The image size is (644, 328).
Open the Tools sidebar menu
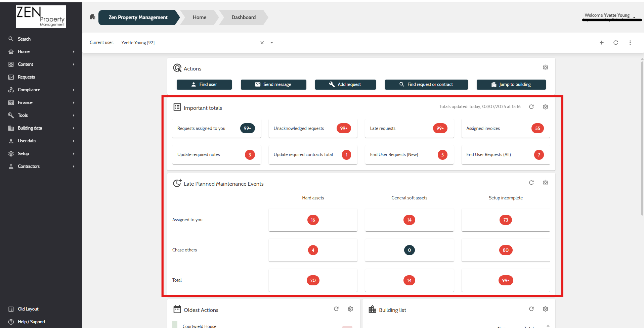41,115
